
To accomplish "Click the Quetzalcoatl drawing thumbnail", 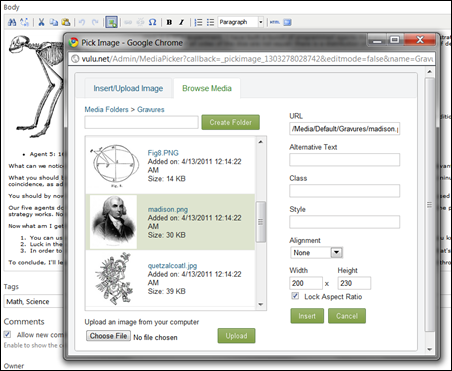I will coord(114,279).
